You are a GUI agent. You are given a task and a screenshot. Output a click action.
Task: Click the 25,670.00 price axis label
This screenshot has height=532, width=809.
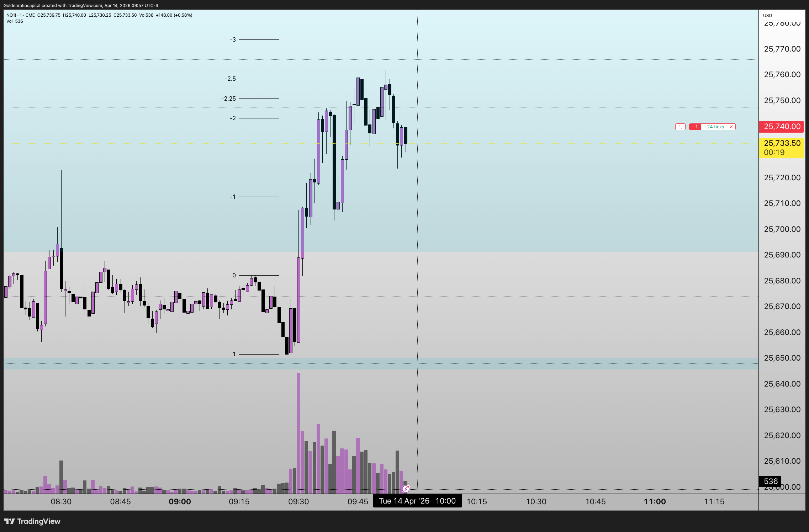(782, 306)
